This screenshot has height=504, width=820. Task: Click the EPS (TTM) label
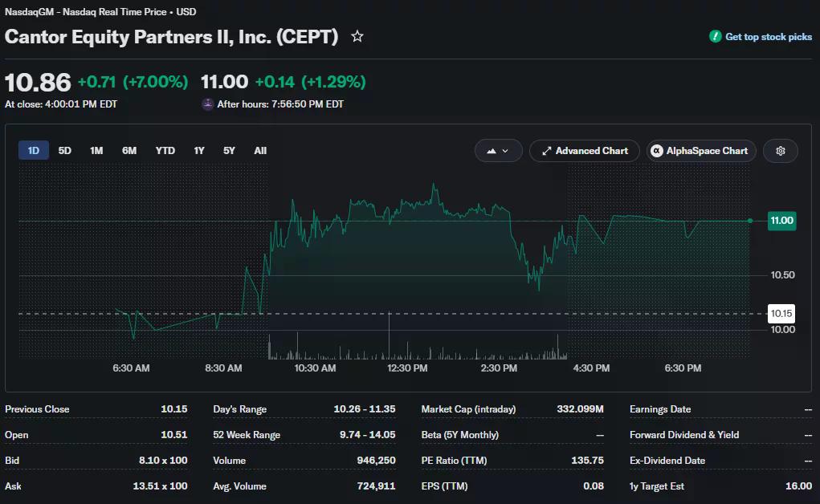point(444,486)
